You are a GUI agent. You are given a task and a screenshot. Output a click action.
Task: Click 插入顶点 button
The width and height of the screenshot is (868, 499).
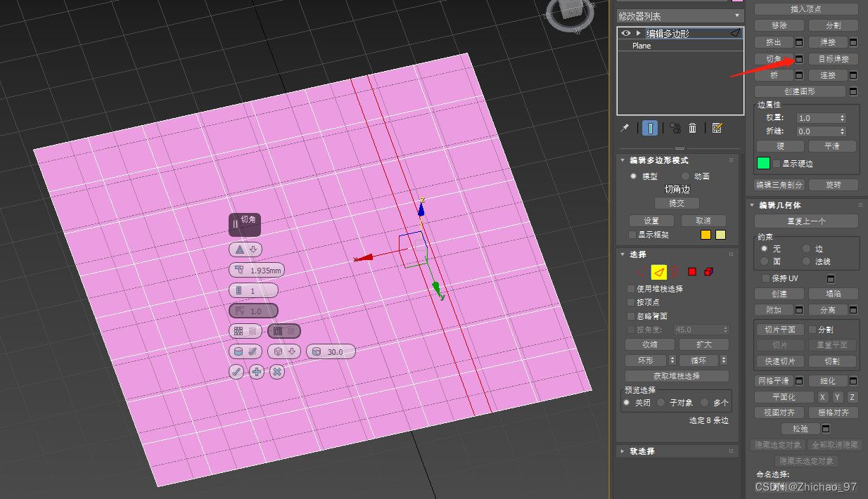806,9
